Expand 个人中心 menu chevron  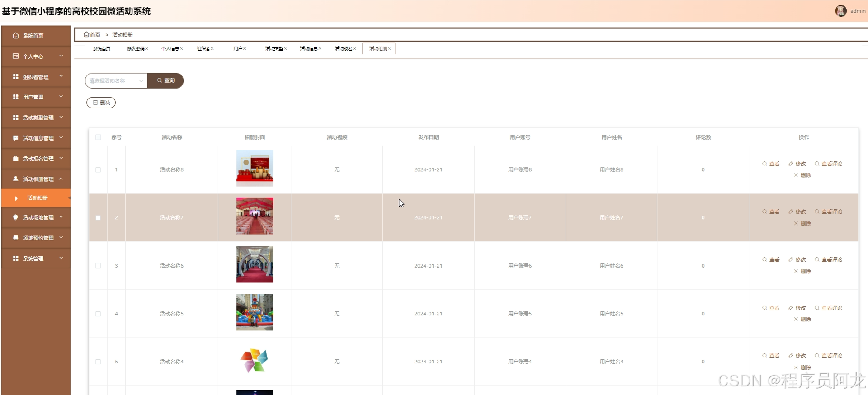point(61,56)
